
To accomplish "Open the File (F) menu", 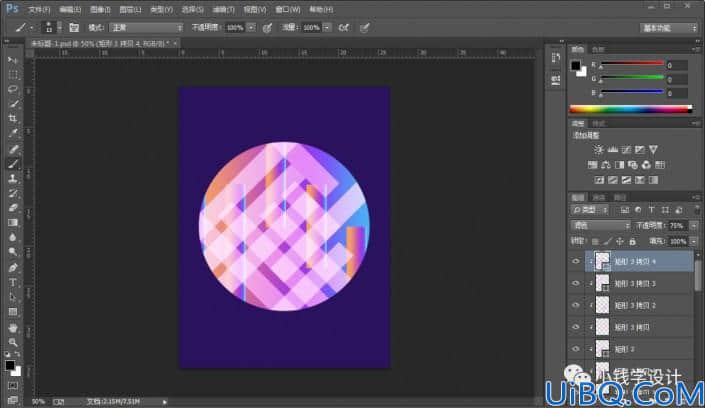I will point(39,9).
